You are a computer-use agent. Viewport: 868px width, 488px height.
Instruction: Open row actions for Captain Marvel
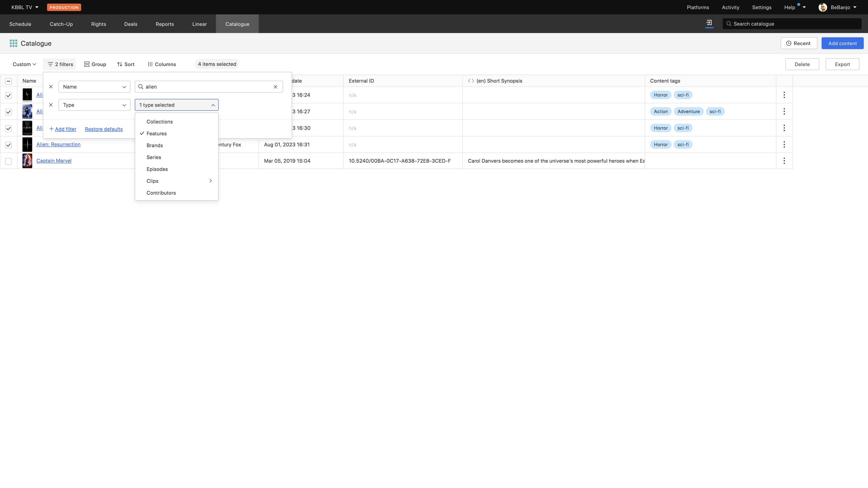tap(784, 161)
